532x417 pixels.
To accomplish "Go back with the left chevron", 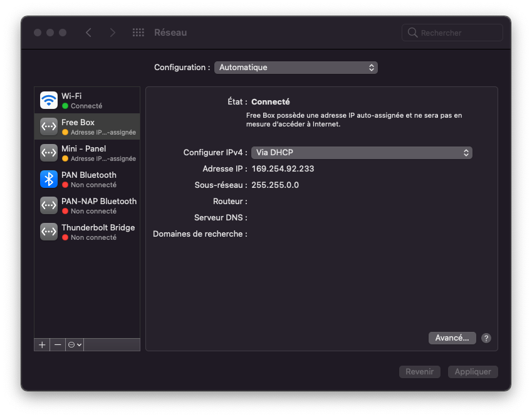I will point(88,33).
